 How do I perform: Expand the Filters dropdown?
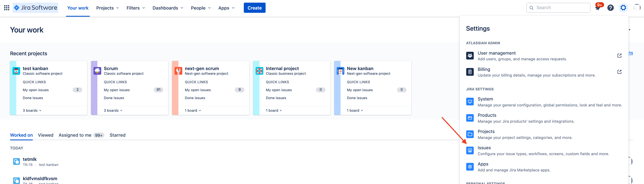click(136, 8)
